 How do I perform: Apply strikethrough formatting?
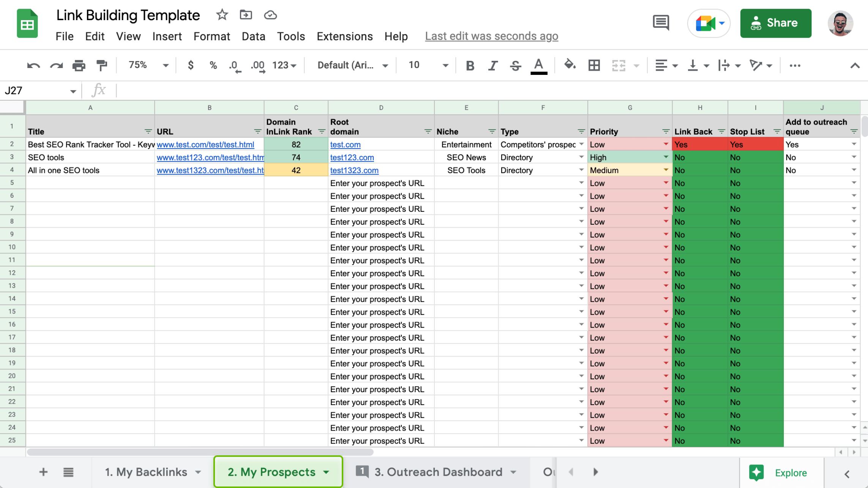(x=516, y=65)
